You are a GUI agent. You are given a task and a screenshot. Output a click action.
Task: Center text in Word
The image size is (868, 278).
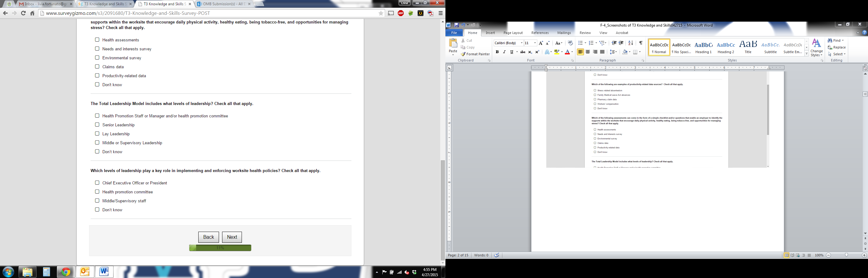[588, 52]
